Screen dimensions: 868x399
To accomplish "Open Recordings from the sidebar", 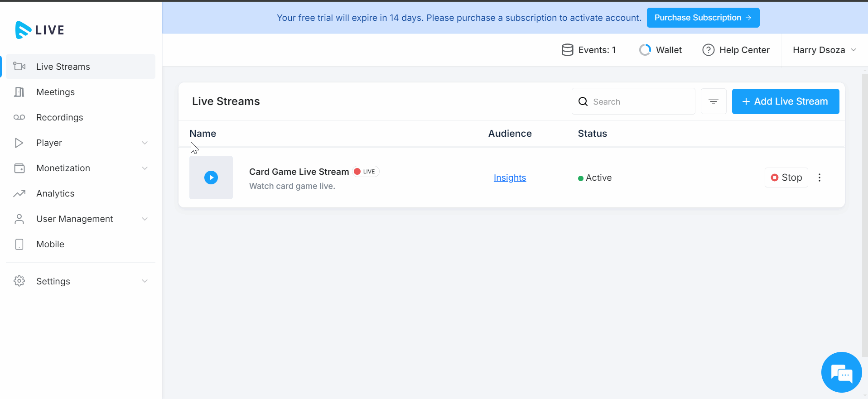I will pyautogui.click(x=59, y=117).
